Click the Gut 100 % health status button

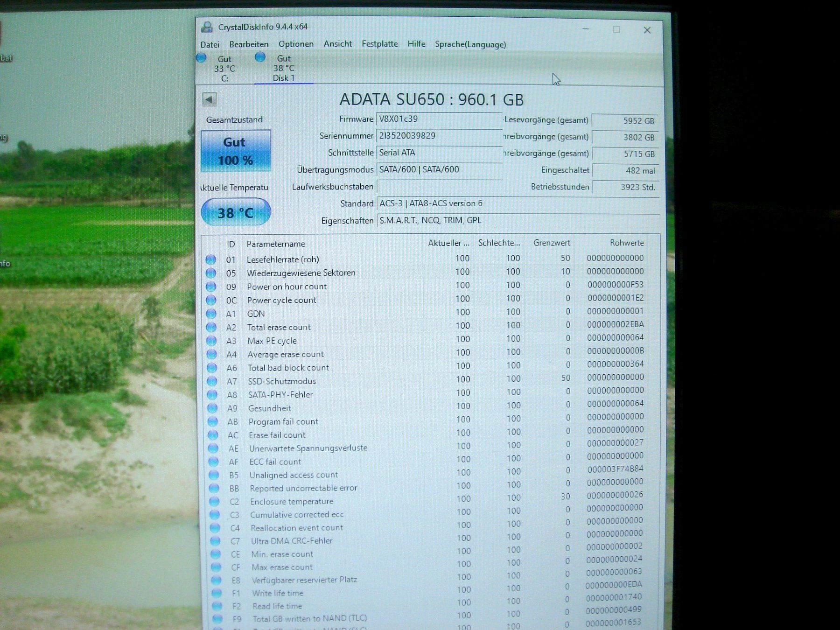[236, 151]
